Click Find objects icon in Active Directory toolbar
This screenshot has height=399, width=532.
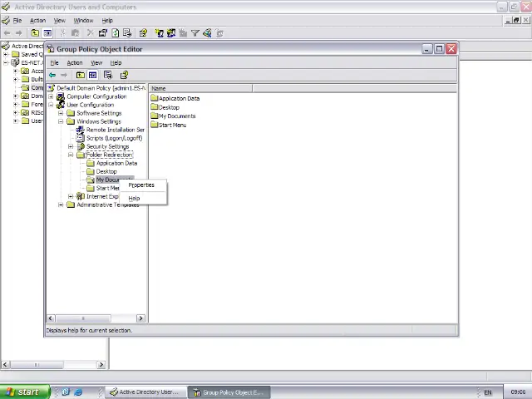coord(207,33)
